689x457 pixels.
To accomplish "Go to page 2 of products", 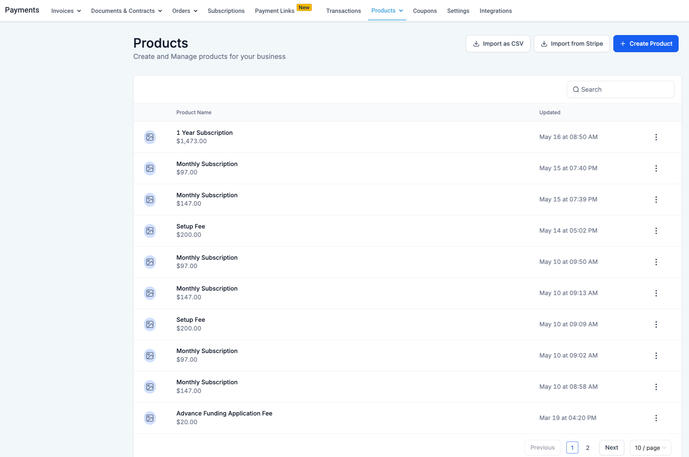I will tap(588, 448).
